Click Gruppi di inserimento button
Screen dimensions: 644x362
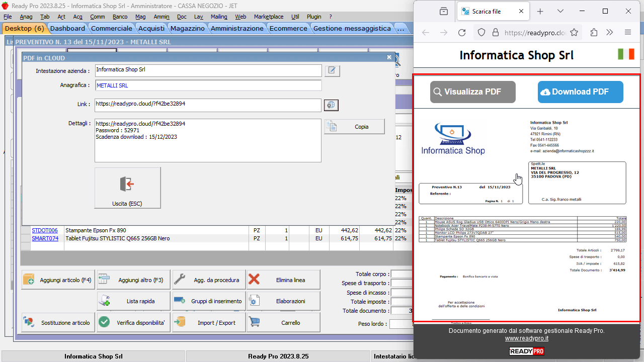point(208,301)
